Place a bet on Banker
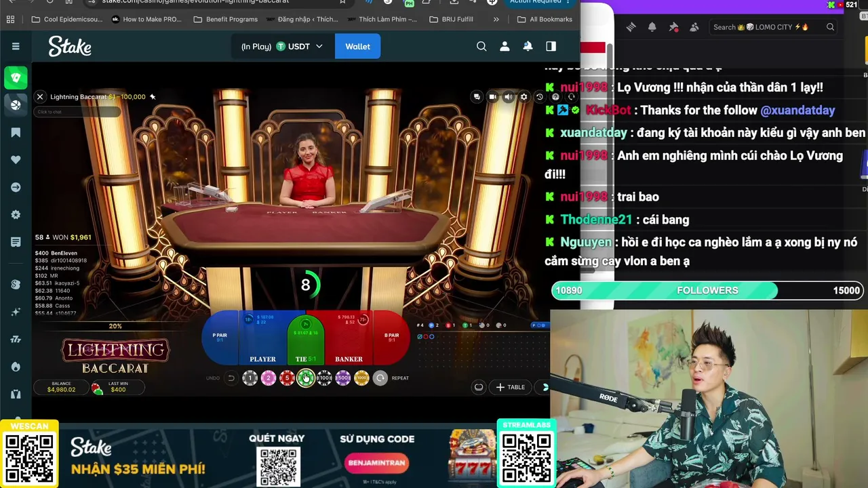The width and height of the screenshot is (868, 488). (x=349, y=338)
